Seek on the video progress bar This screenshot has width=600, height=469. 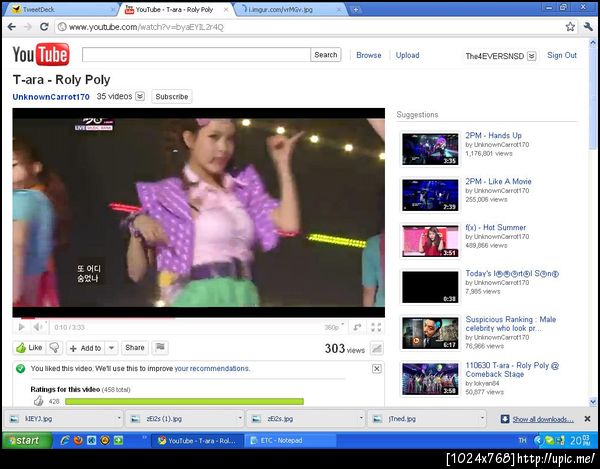click(199, 318)
